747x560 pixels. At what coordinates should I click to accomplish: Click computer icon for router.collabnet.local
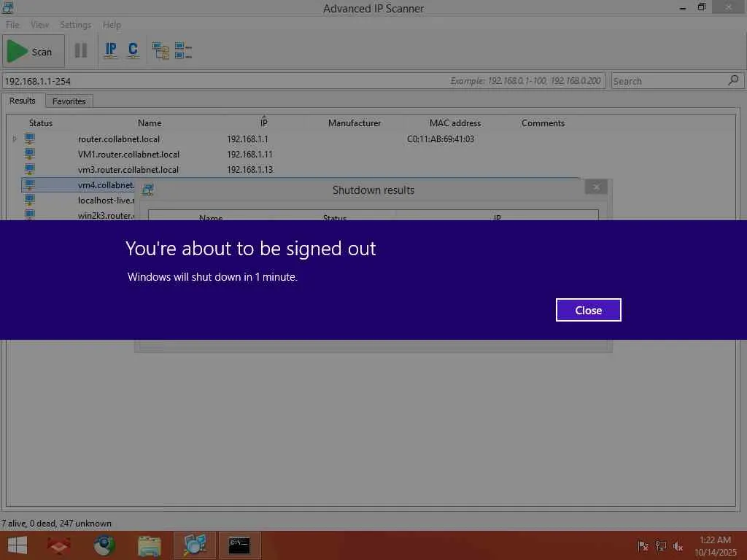[x=29, y=139]
